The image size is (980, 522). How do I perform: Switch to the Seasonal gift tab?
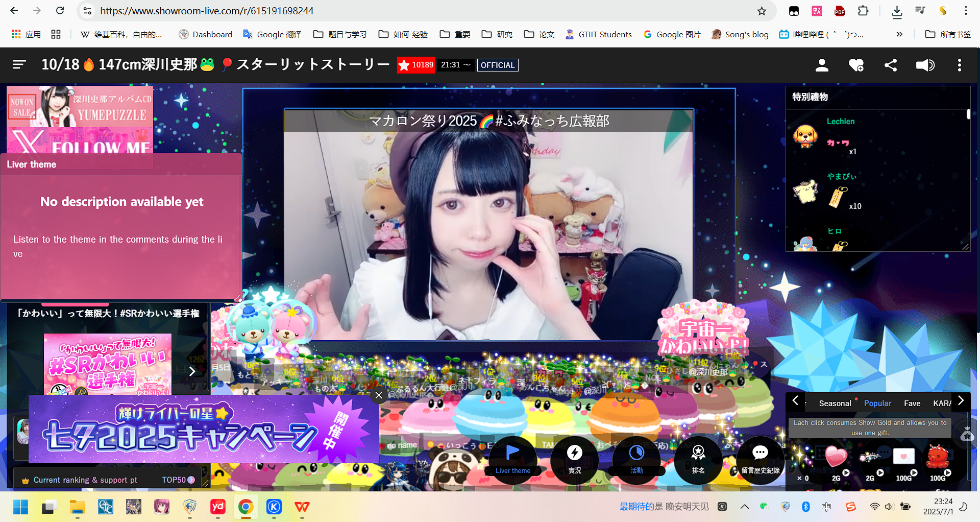pos(835,403)
